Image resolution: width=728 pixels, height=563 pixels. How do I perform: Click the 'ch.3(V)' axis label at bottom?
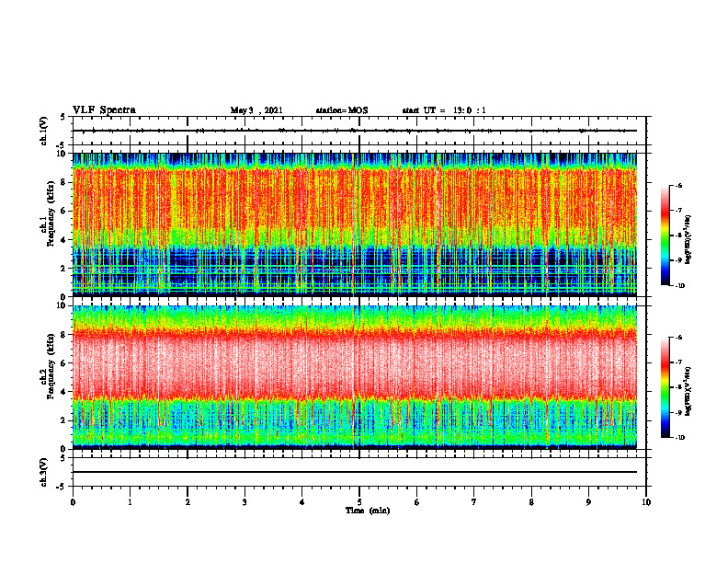pyautogui.click(x=44, y=472)
